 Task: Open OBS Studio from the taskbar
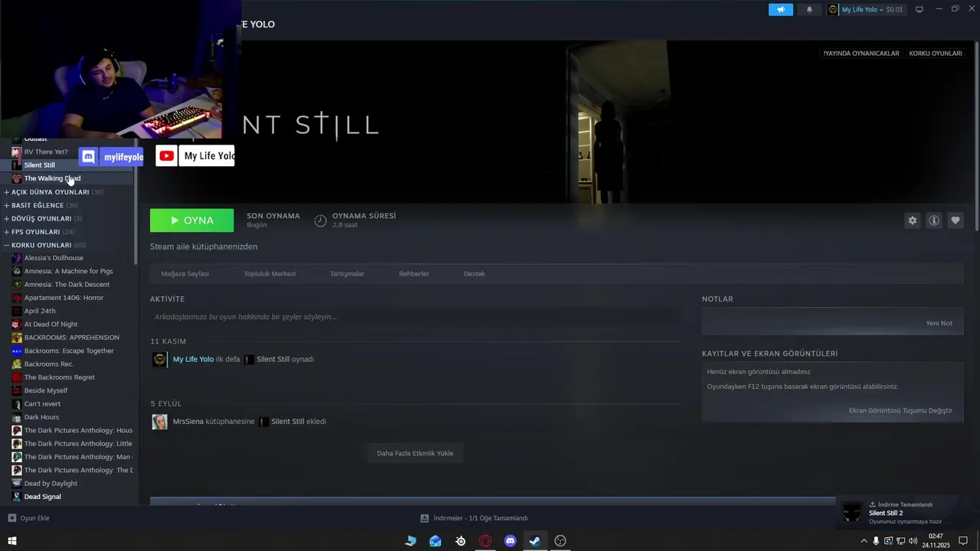click(x=560, y=541)
